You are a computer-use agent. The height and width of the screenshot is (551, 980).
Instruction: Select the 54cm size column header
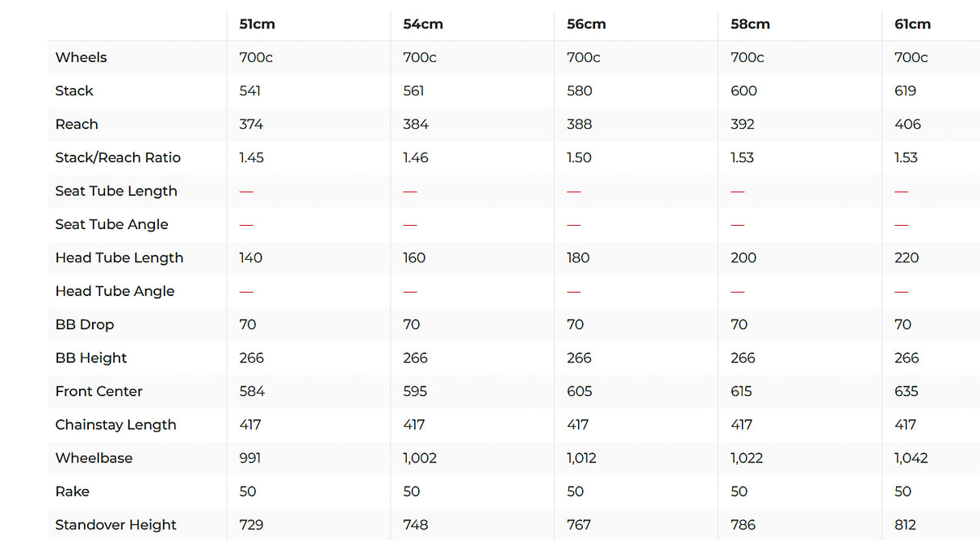pos(422,24)
